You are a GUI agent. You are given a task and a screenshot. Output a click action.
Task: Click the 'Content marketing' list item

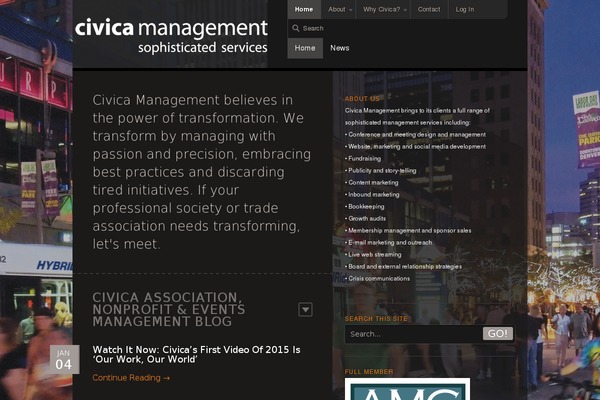pyautogui.click(x=372, y=183)
